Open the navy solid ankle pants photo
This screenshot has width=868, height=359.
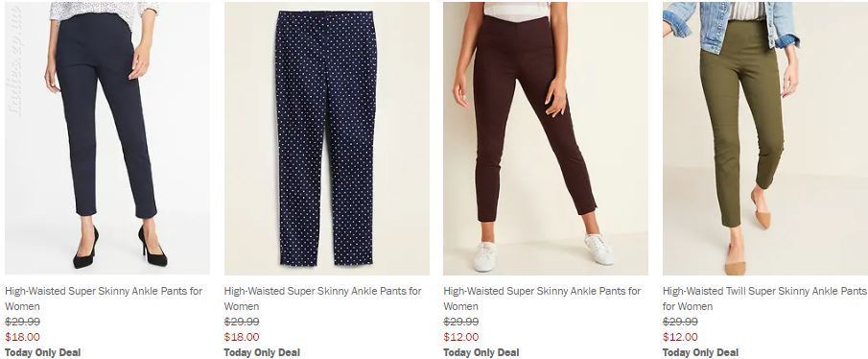pos(107,138)
